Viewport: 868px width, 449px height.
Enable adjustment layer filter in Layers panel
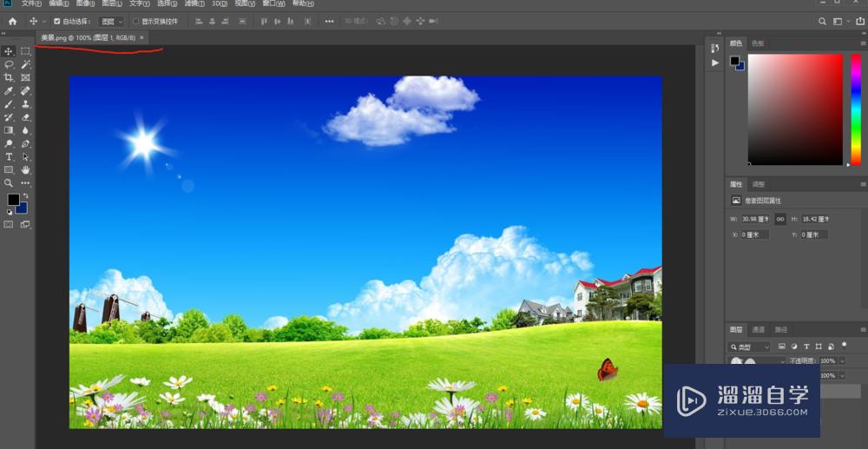(794, 347)
